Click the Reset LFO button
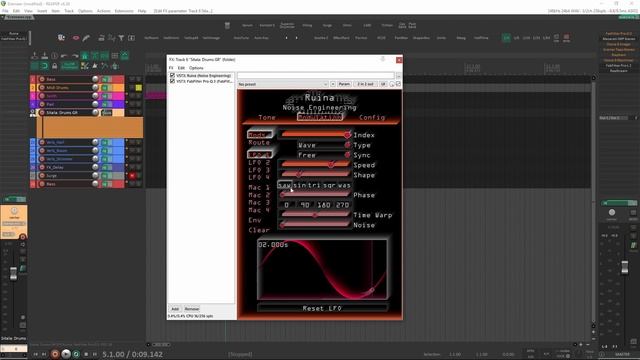Screen dimensions: 640x360 click(x=322, y=308)
